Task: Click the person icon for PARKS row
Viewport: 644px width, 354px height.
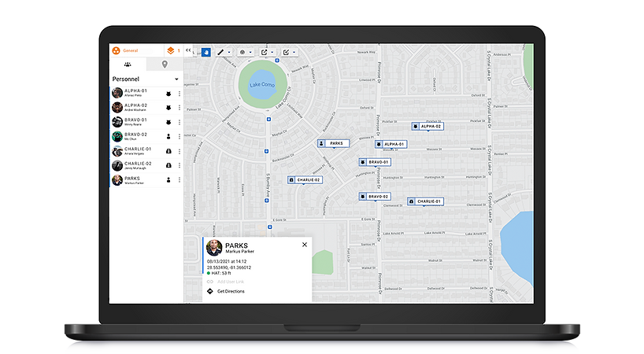Action: [168, 180]
